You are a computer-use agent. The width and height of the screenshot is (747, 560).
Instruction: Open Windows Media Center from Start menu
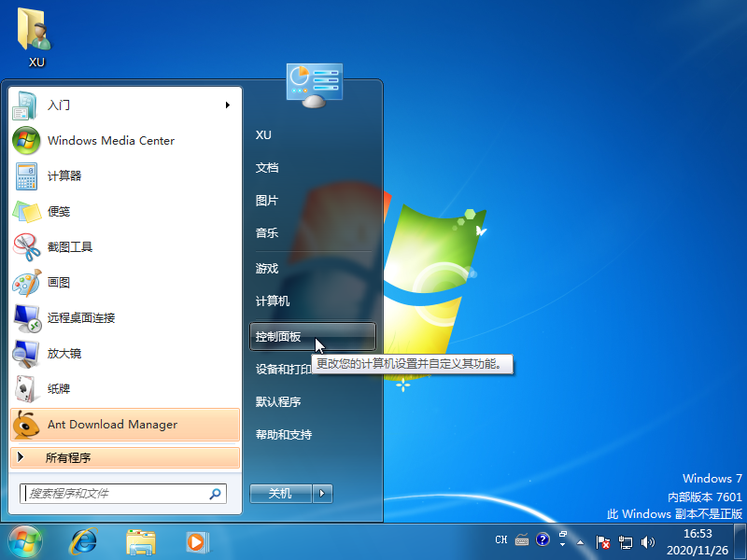click(x=110, y=141)
